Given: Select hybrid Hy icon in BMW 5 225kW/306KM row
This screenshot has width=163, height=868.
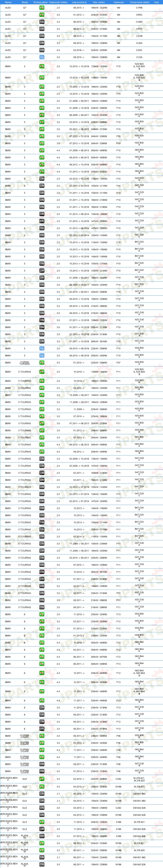Looking at the screenshot, I should (x=42, y=348).
